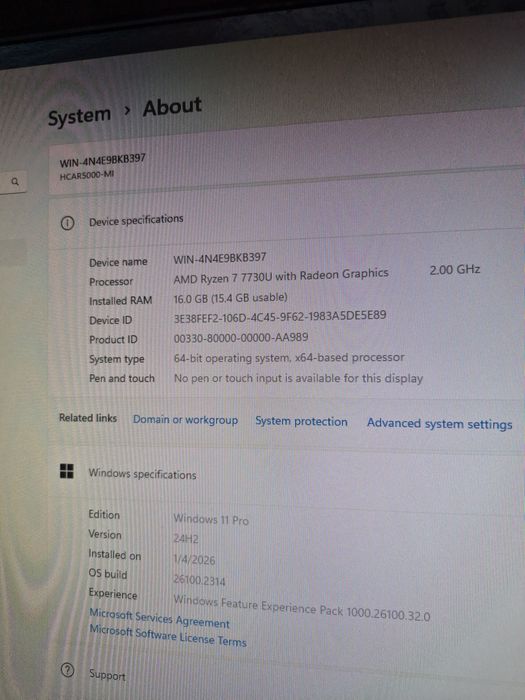Select the WIN-4N4E9BKB397 name at top card
This screenshot has height=700, width=525.
pos(103,160)
